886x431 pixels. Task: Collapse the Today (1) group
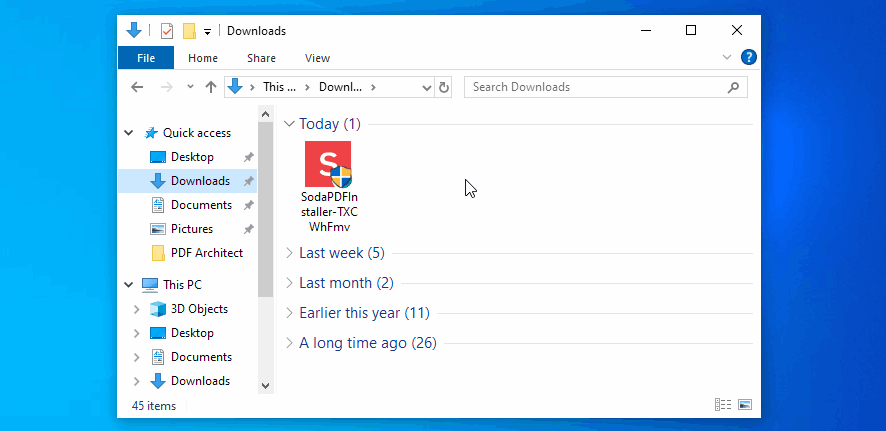click(289, 124)
